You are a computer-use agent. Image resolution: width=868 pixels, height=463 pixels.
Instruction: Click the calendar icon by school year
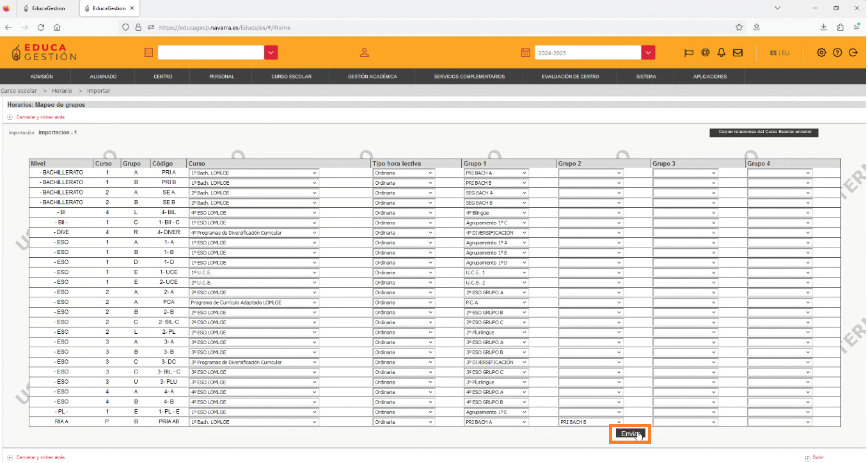click(x=526, y=52)
